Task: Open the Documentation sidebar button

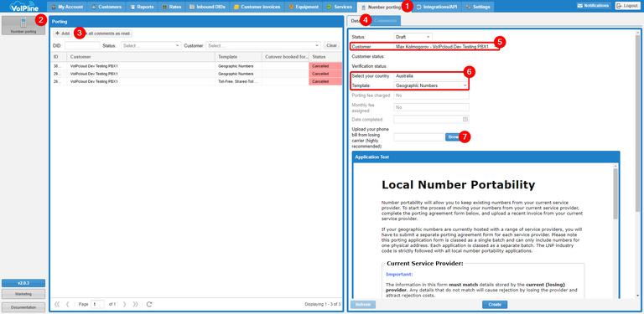Action: point(23,307)
